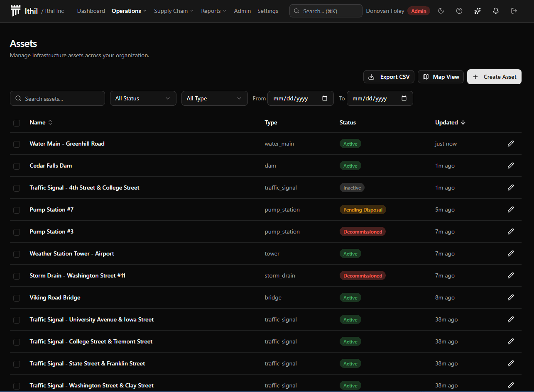
Task: Open notifications bell icon
Action: pyautogui.click(x=496, y=11)
